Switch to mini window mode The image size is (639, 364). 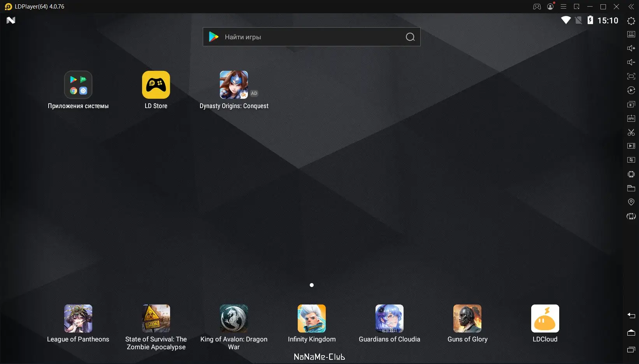coord(577,7)
